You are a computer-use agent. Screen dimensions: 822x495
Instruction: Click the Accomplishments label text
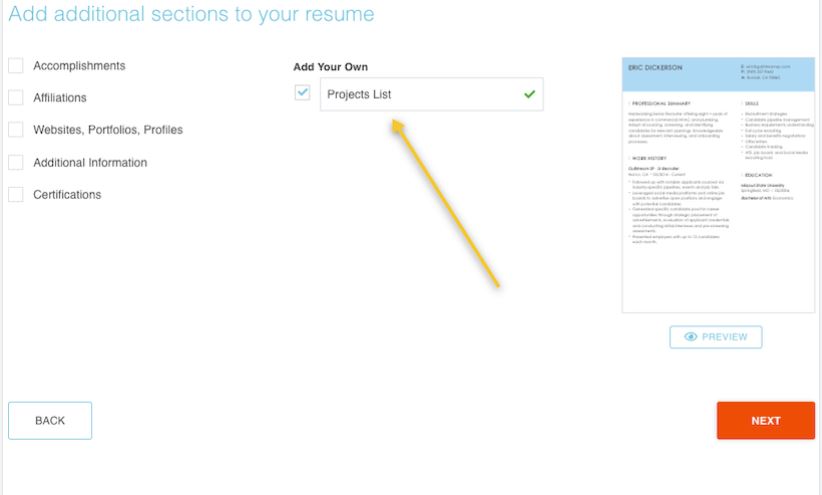coord(79,66)
